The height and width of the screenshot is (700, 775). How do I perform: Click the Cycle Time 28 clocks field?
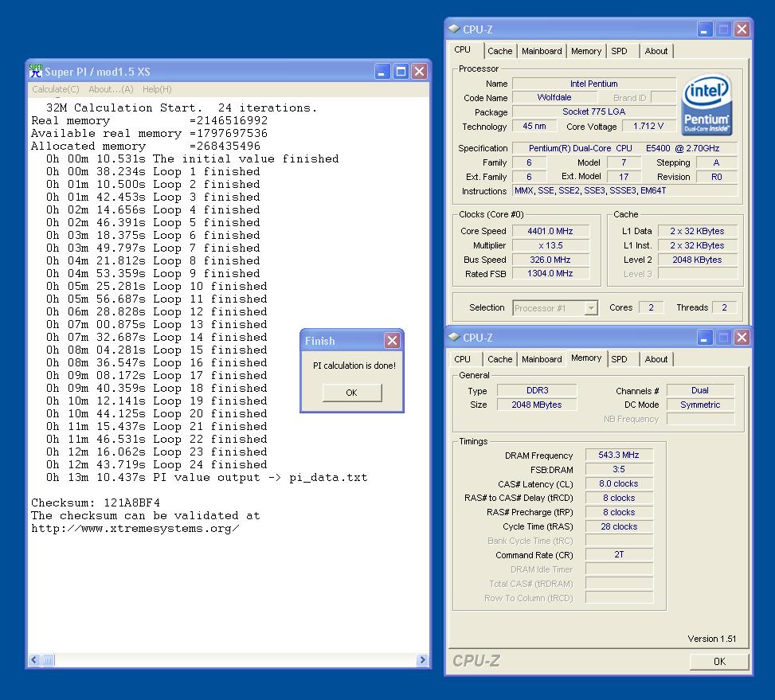pos(619,526)
